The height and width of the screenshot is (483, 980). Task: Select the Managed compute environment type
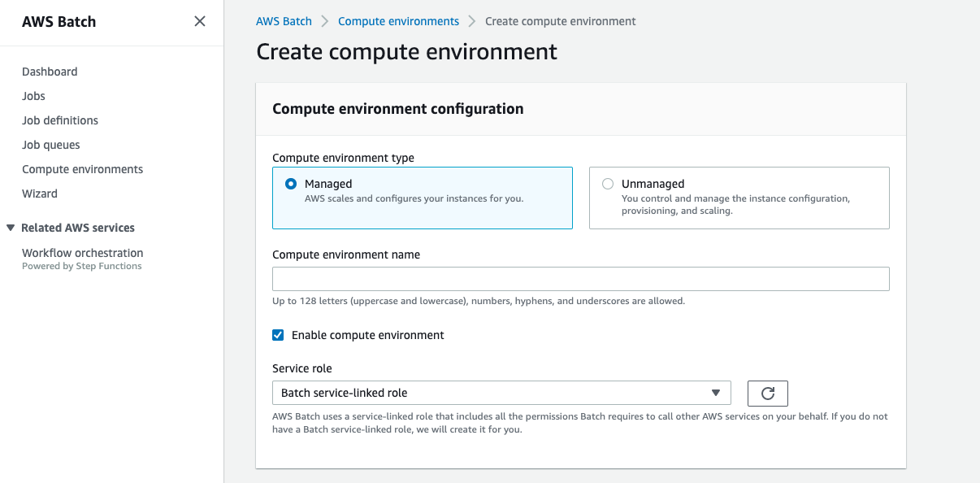(423, 198)
